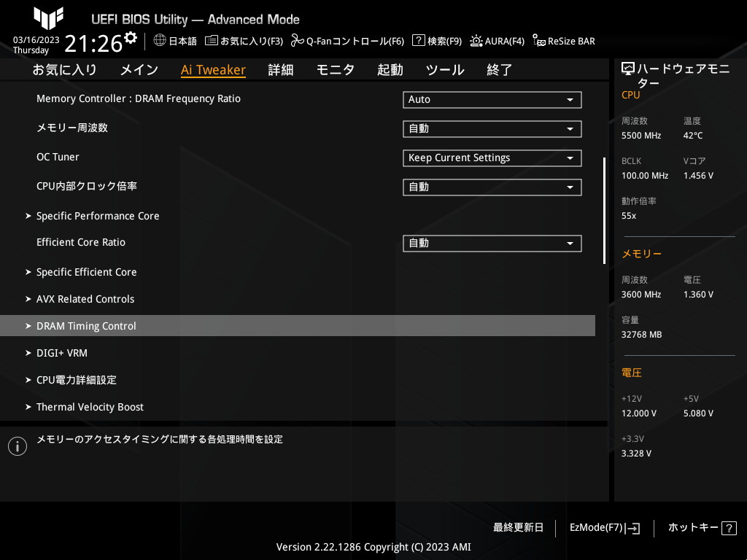Click 動作倍率 value 55x

[629, 216]
